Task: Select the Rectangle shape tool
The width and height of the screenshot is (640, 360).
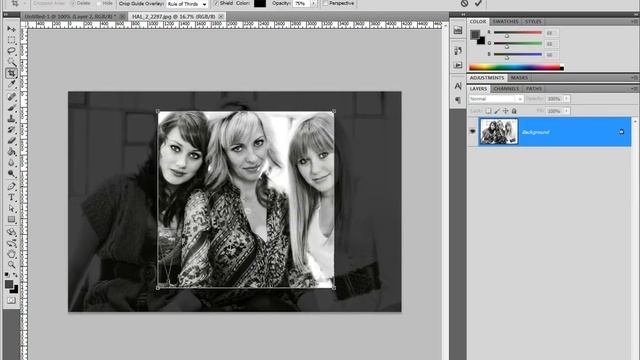Action: [11, 220]
